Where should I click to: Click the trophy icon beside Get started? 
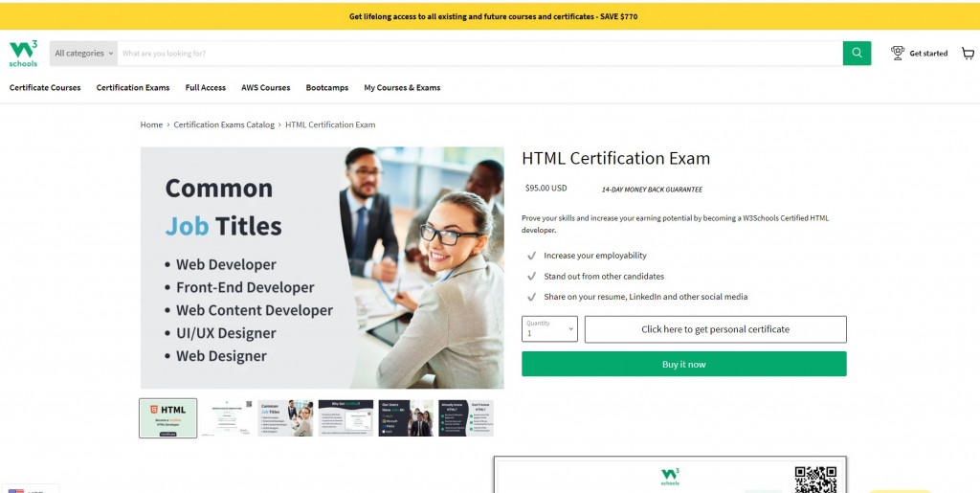click(898, 53)
